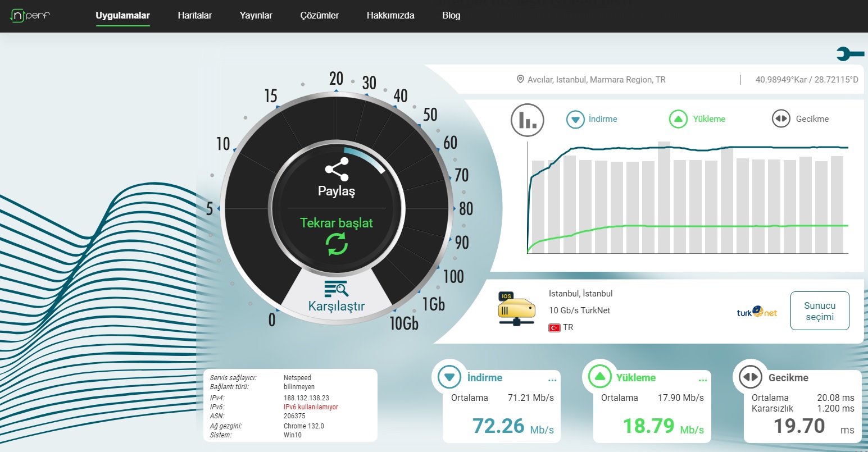Expand the Yükleme card three-dot menu

[x=703, y=381]
